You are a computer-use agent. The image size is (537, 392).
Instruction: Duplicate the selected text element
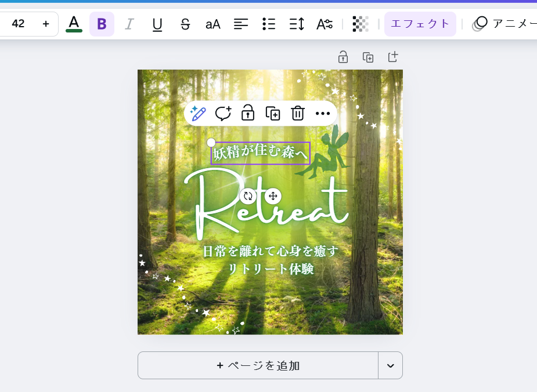click(x=273, y=113)
